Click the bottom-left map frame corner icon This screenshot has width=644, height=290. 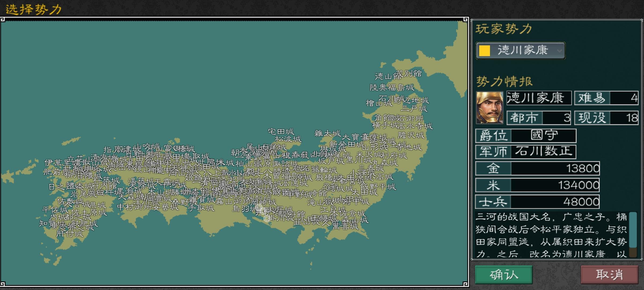(x=3, y=284)
